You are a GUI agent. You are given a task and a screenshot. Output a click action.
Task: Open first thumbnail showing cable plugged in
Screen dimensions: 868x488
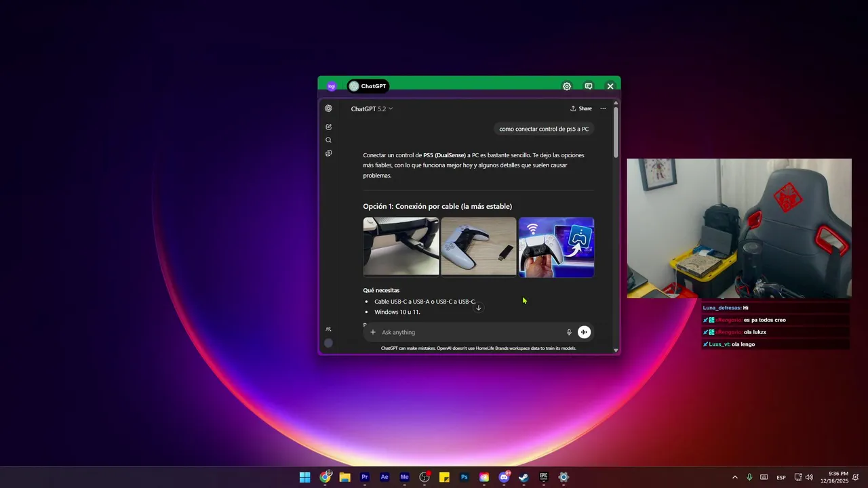401,247
